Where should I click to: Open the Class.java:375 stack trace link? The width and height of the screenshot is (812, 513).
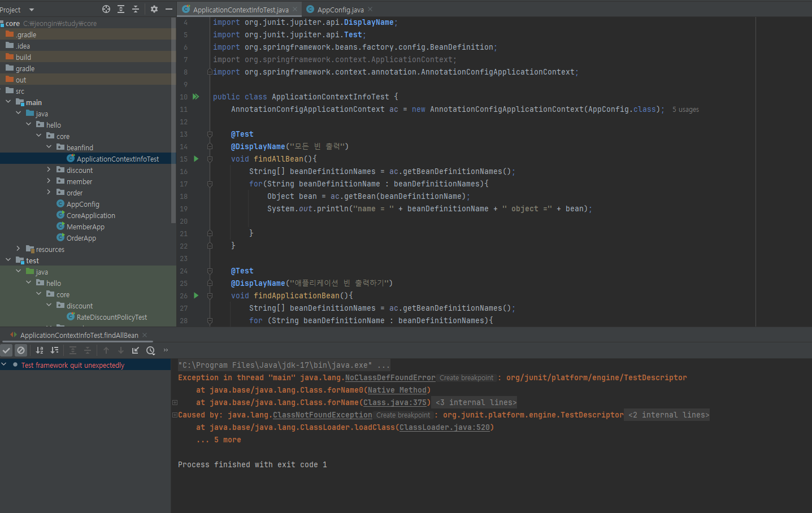coord(395,402)
